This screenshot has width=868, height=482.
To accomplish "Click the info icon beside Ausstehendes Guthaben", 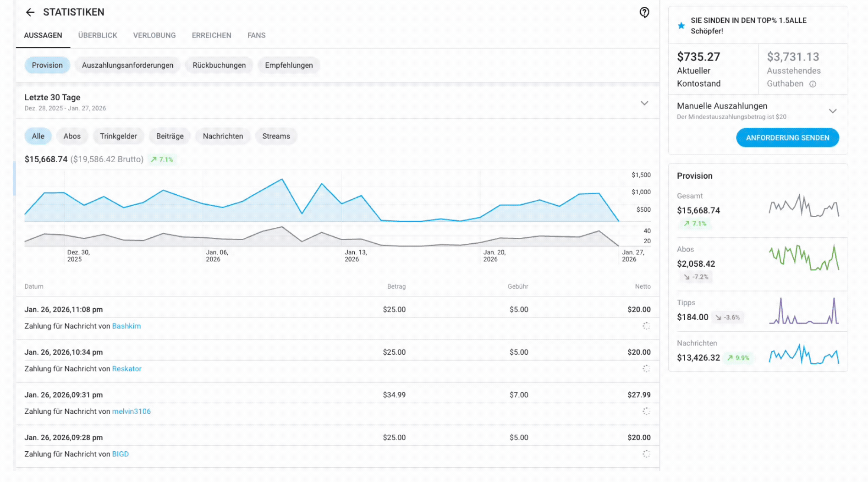I will [813, 84].
